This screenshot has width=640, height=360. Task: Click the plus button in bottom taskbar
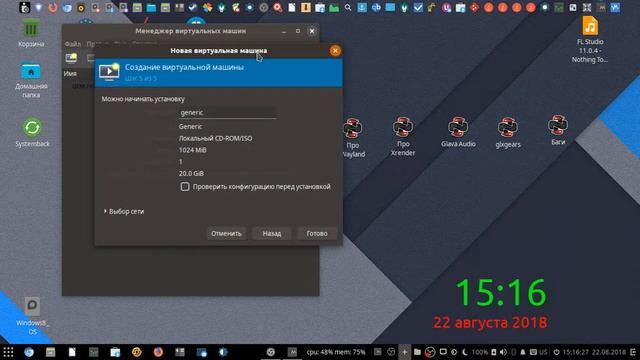point(404,352)
